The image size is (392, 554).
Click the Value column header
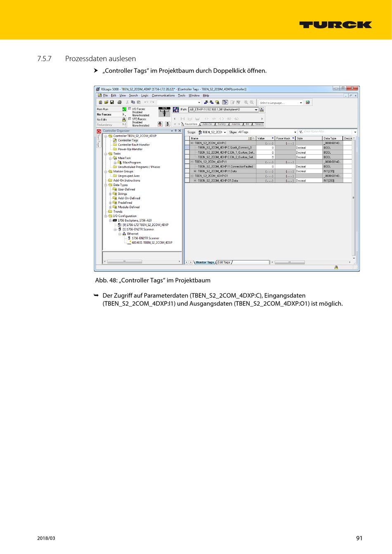265,138
